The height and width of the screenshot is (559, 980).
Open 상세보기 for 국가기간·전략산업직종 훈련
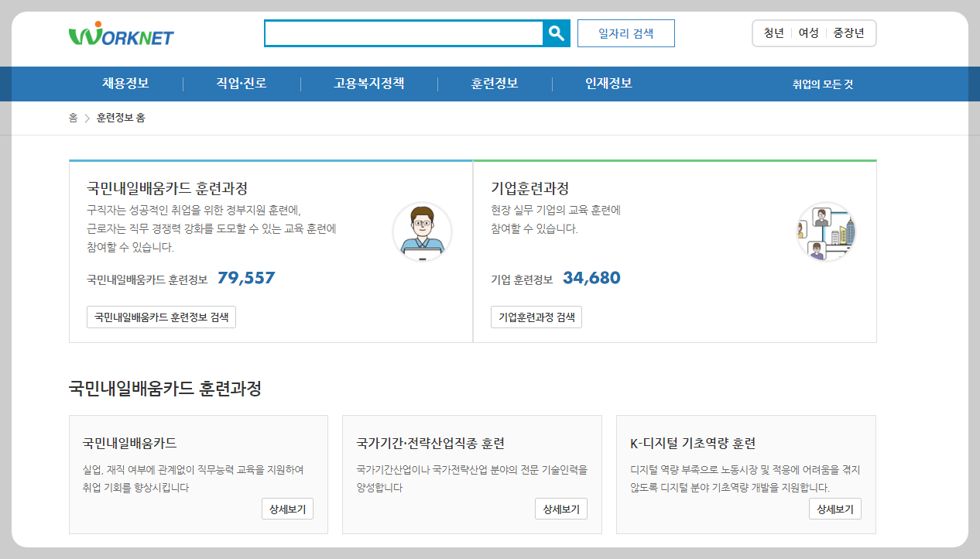pos(561,509)
